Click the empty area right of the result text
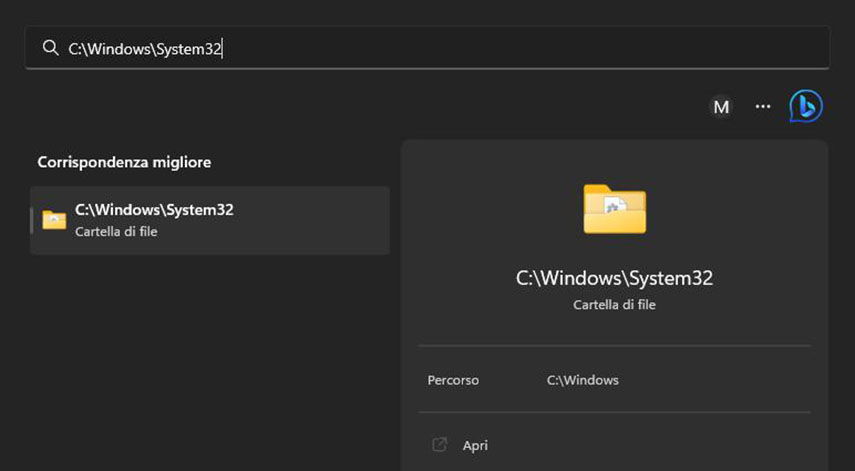The image size is (855, 471). 320,220
